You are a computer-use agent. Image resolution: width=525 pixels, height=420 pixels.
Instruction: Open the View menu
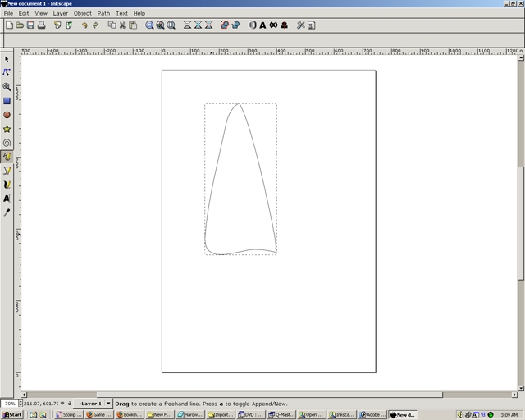coord(41,13)
